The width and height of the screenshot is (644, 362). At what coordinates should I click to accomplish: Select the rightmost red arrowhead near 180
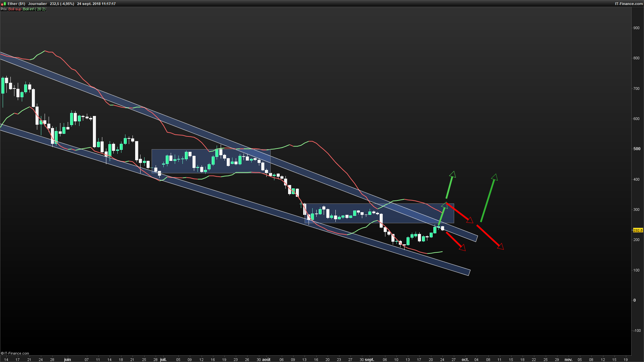pos(500,246)
